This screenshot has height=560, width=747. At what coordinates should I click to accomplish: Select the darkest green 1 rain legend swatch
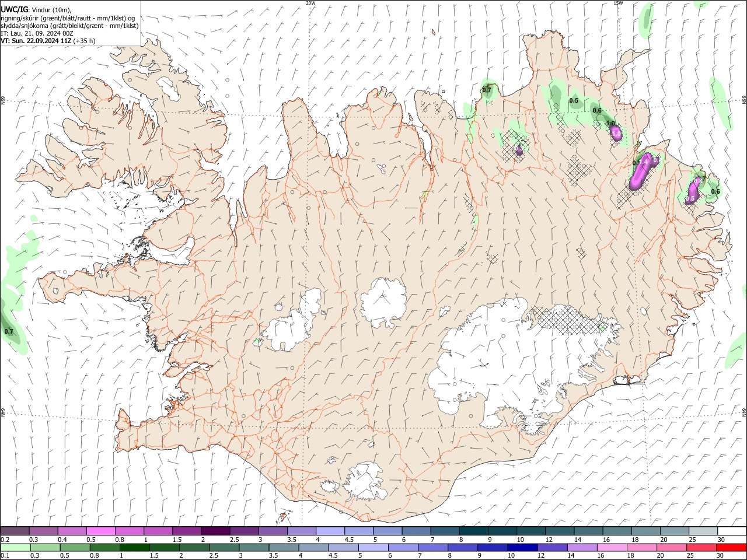134,547
